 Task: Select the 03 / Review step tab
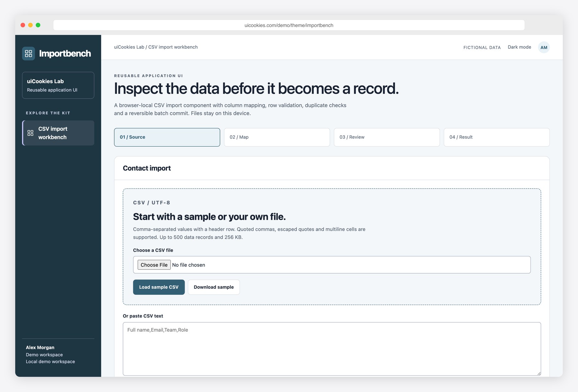pos(387,137)
